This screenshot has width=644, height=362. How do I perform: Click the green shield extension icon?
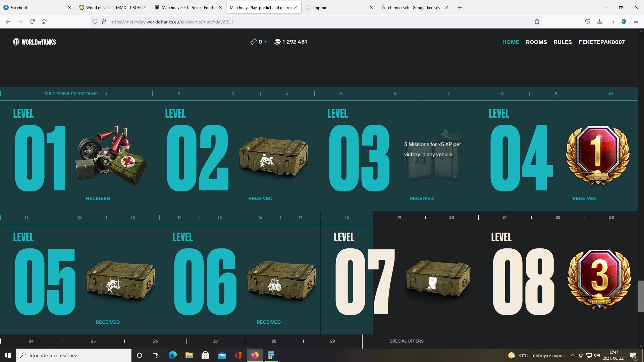coord(624,21)
